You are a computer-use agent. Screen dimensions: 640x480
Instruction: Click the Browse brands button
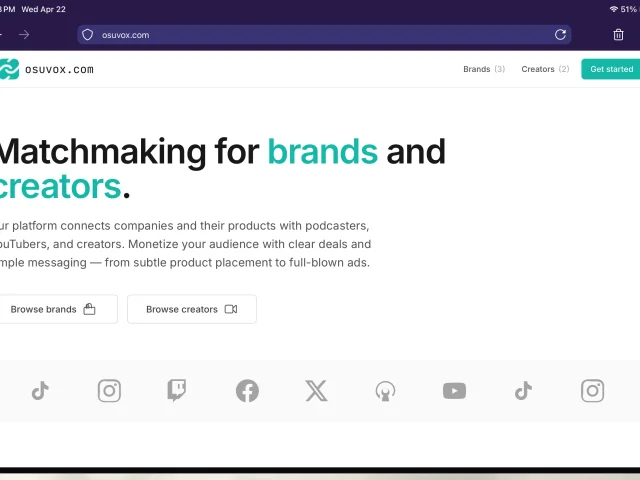53,309
